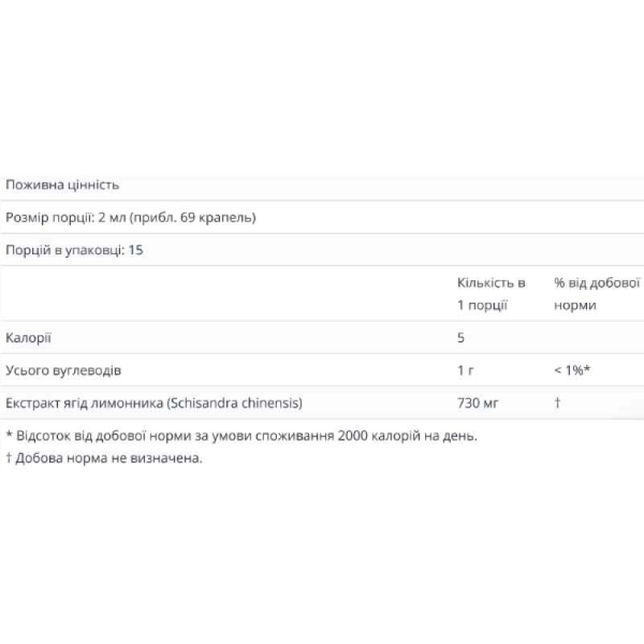The width and height of the screenshot is (644, 644).
Task: Click the "730 мг" extract amount
Action: point(477,402)
